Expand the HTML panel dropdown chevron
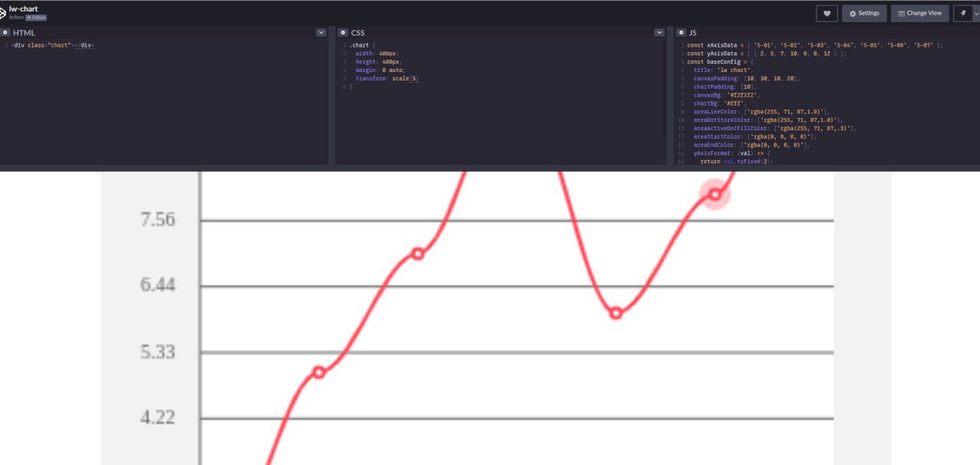The image size is (980, 465). click(321, 33)
